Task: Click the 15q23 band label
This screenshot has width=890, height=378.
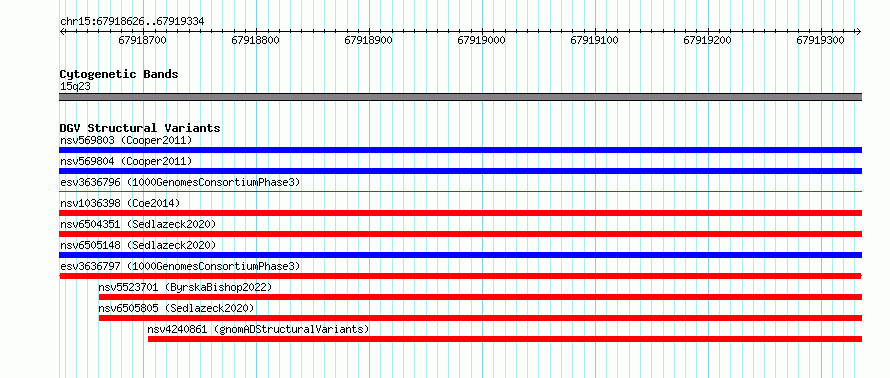Action: [x=75, y=87]
